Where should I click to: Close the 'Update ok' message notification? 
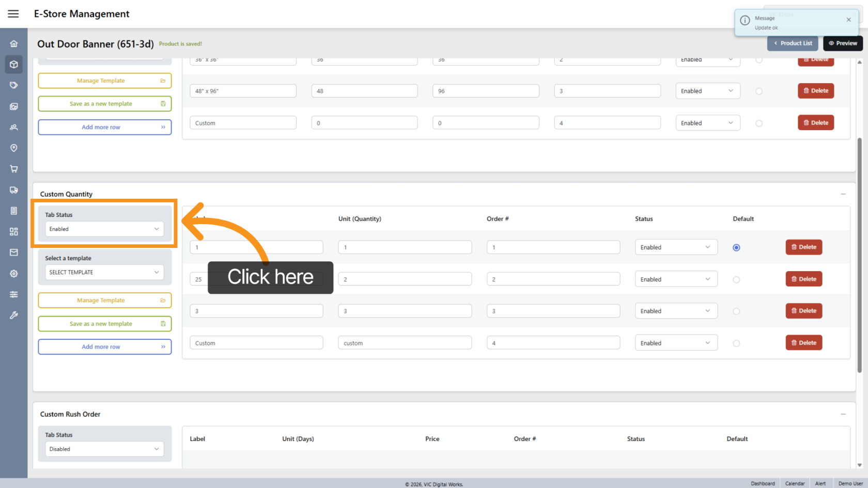click(848, 20)
